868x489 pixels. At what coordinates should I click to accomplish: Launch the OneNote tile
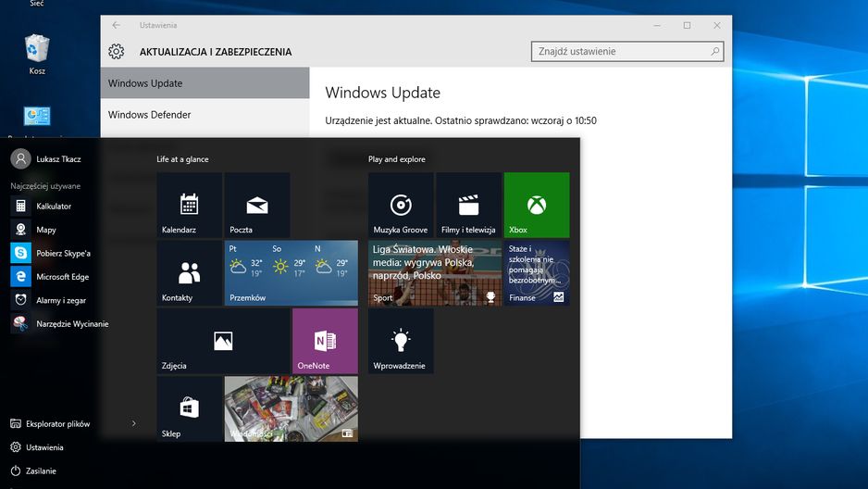pyautogui.click(x=325, y=341)
